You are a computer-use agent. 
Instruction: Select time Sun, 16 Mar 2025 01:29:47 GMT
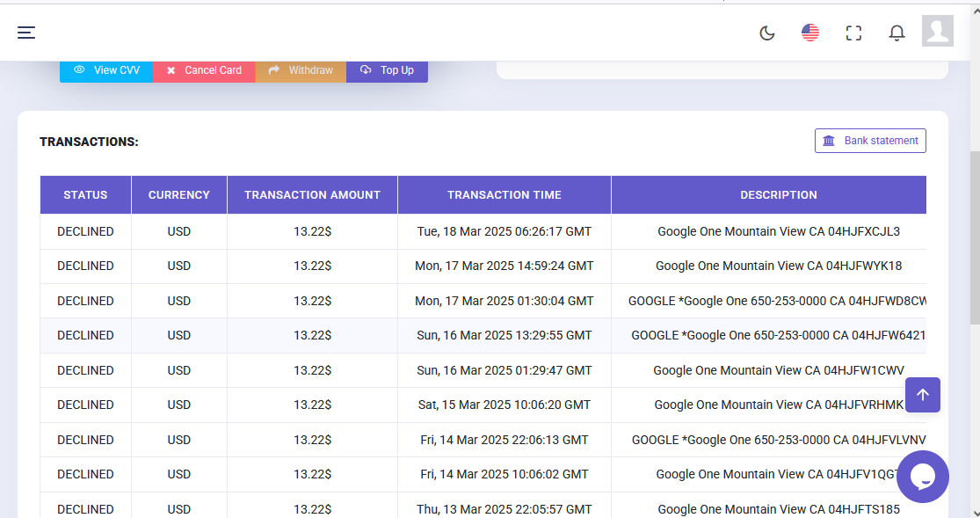coord(505,370)
